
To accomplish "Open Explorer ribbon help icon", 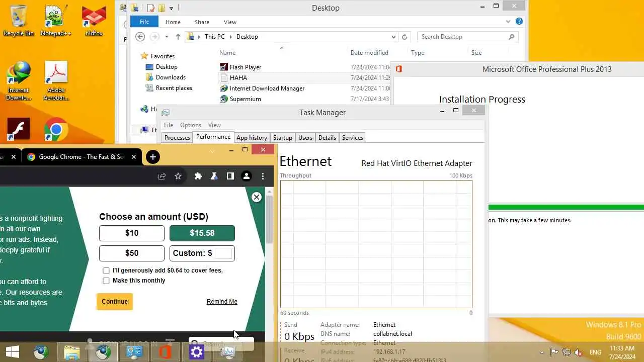I will pyautogui.click(x=519, y=22).
